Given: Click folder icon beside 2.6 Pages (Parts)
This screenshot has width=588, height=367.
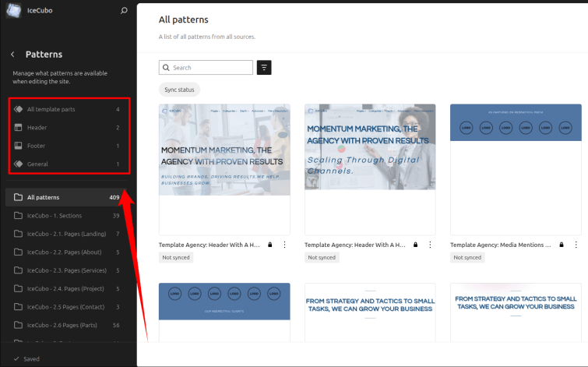Looking at the screenshot, I should point(18,325).
